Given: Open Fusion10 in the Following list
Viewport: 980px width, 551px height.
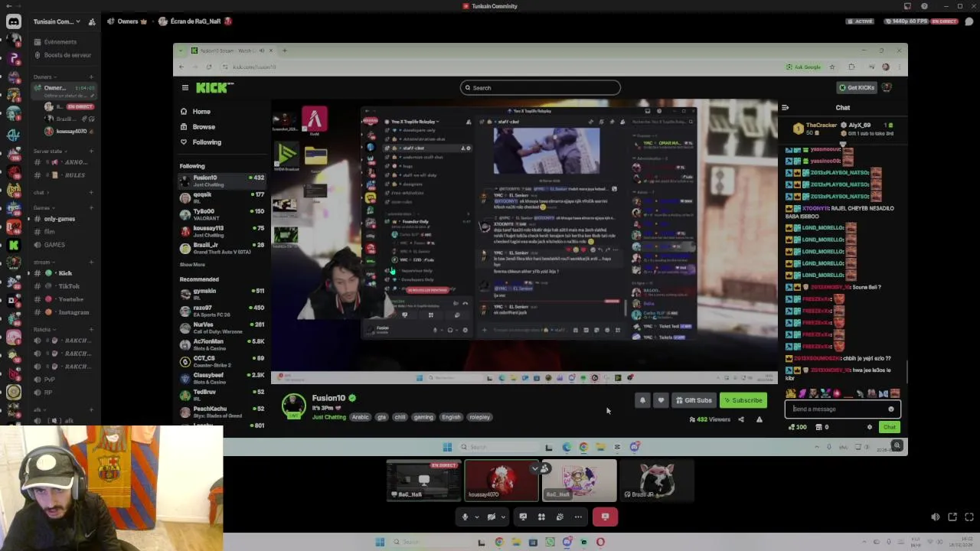Looking at the screenshot, I should [222, 181].
